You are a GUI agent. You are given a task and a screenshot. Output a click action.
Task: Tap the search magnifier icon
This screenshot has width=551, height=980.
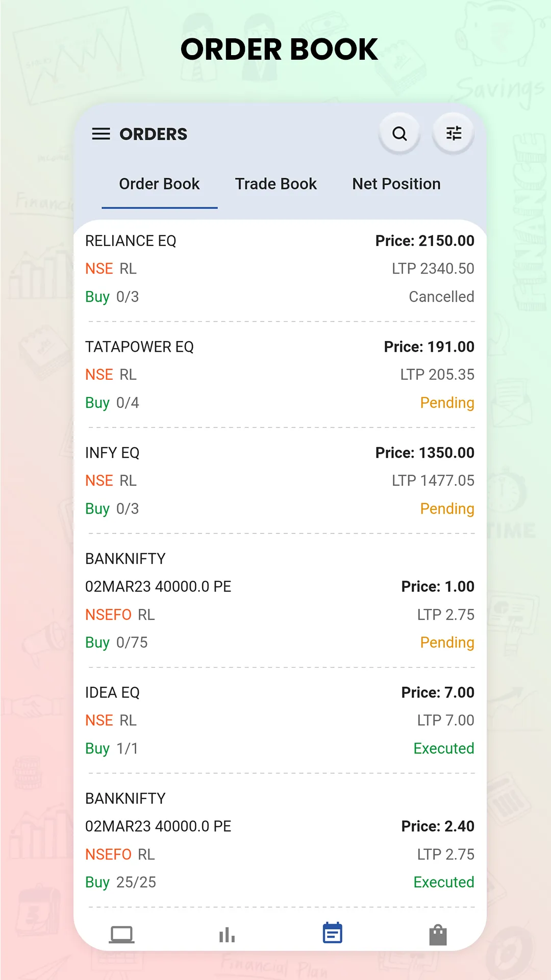(x=399, y=134)
